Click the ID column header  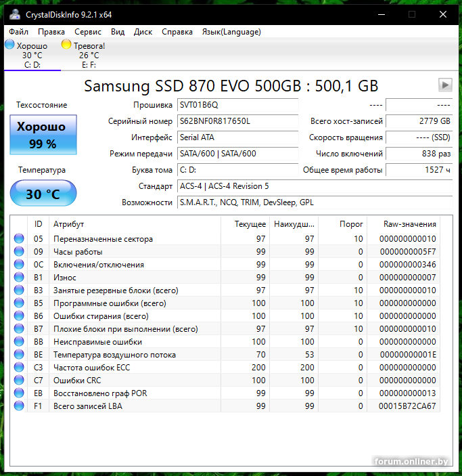coord(39,224)
